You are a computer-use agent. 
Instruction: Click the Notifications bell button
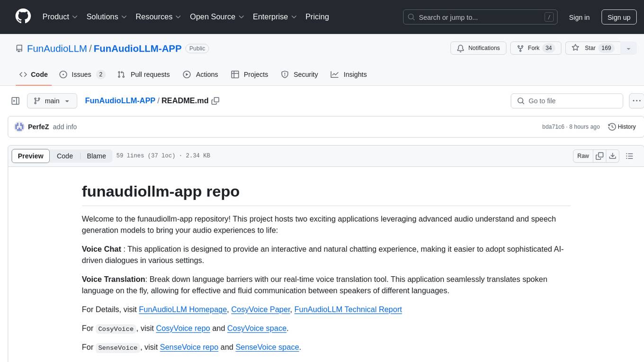point(478,48)
